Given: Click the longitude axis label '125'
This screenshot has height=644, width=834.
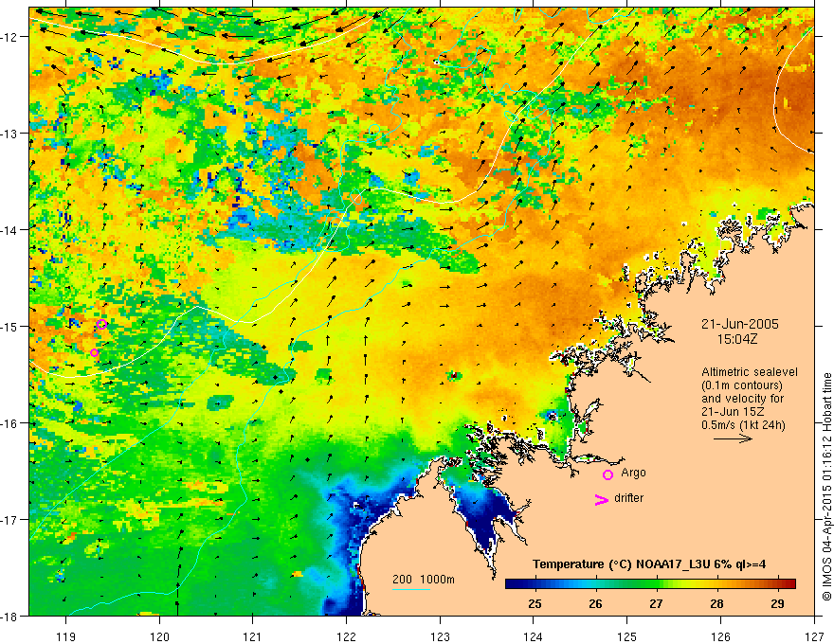Looking at the screenshot, I should pyautogui.click(x=627, y=636).
